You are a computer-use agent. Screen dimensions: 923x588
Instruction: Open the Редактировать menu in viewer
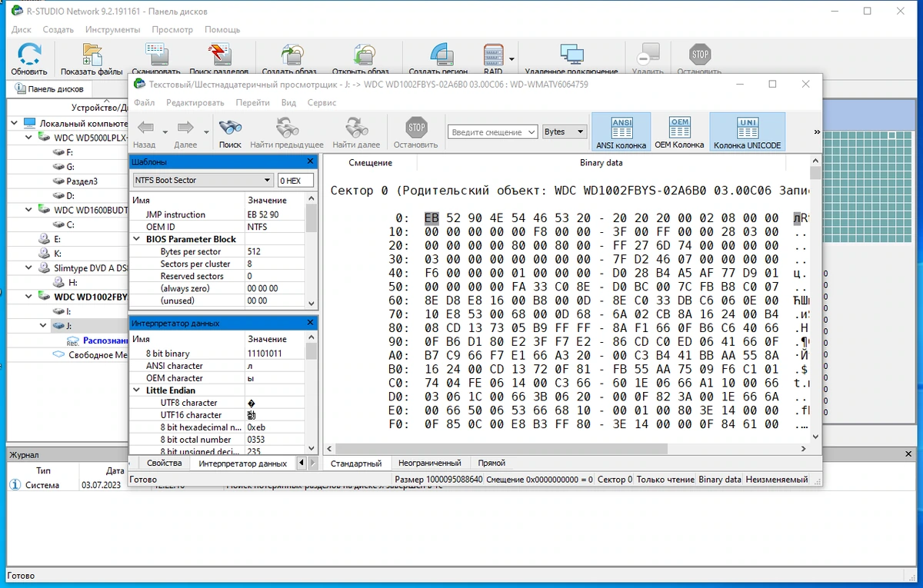coord(195,102)
